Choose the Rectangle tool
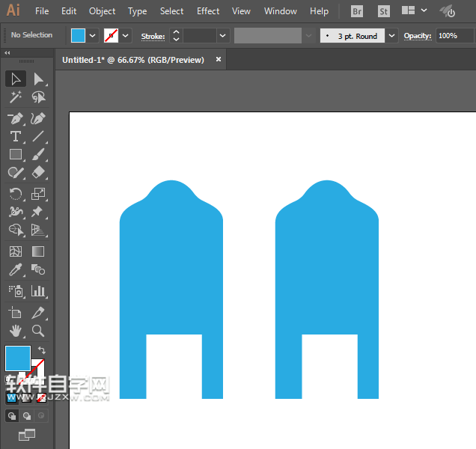The width and height of the screenshot is (476, 449). point(15,155)
